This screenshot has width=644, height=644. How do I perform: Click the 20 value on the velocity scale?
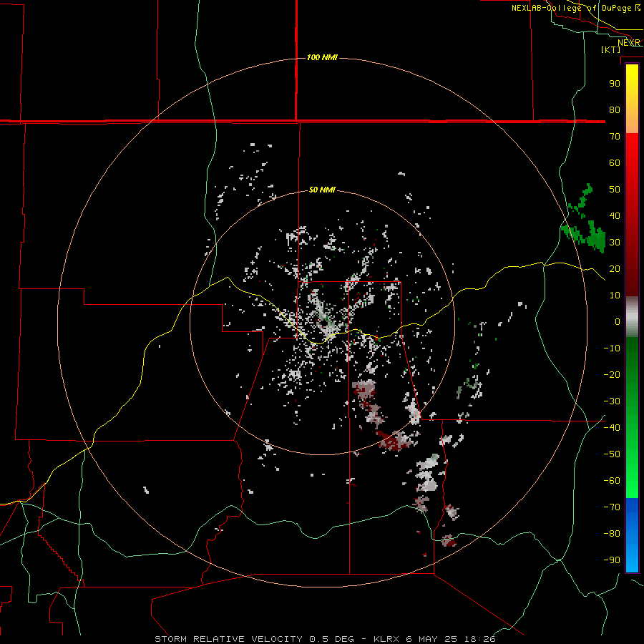click(615, 268)
